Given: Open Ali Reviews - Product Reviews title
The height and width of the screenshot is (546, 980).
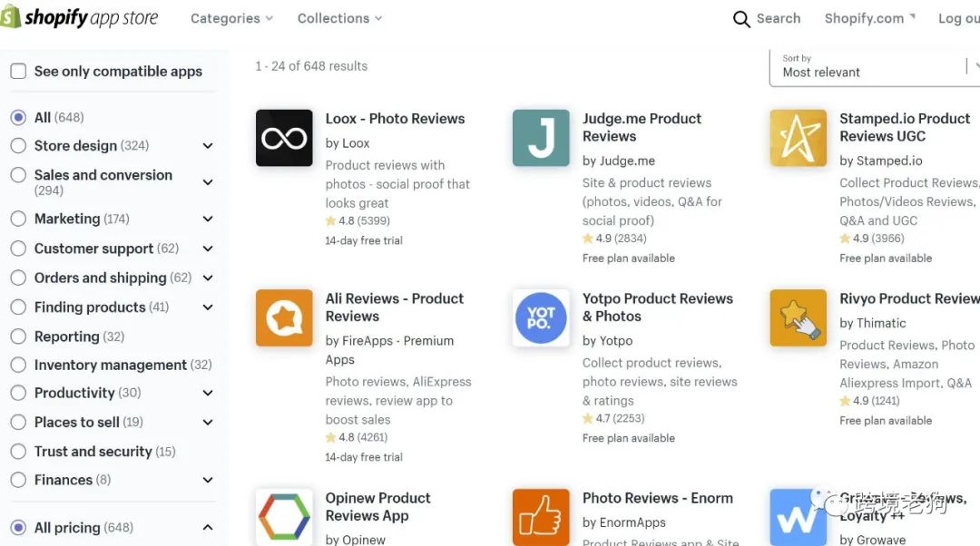Looking at the screenshot, I should (x=395, y=307).
